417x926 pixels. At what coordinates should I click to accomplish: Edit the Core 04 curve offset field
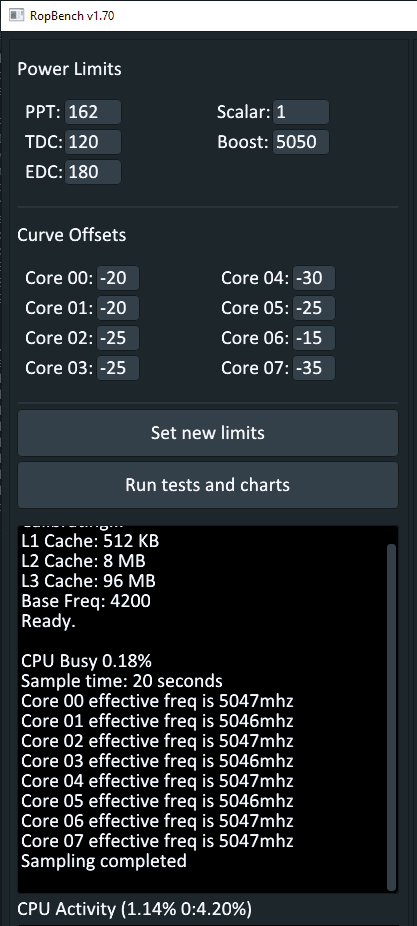coord(314,278)
